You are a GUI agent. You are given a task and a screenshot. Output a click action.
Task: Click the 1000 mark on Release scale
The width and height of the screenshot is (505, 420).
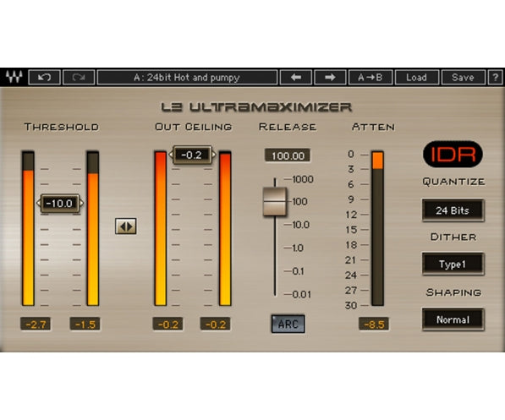[x=303, y=179]
